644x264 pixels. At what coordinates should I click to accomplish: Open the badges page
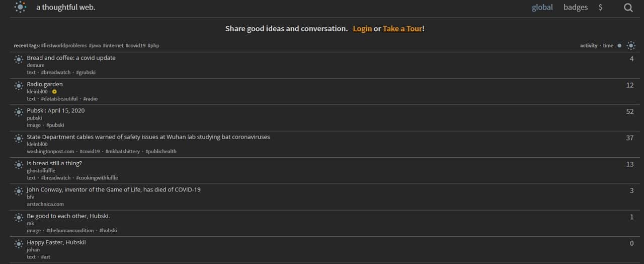click(576, 8)
